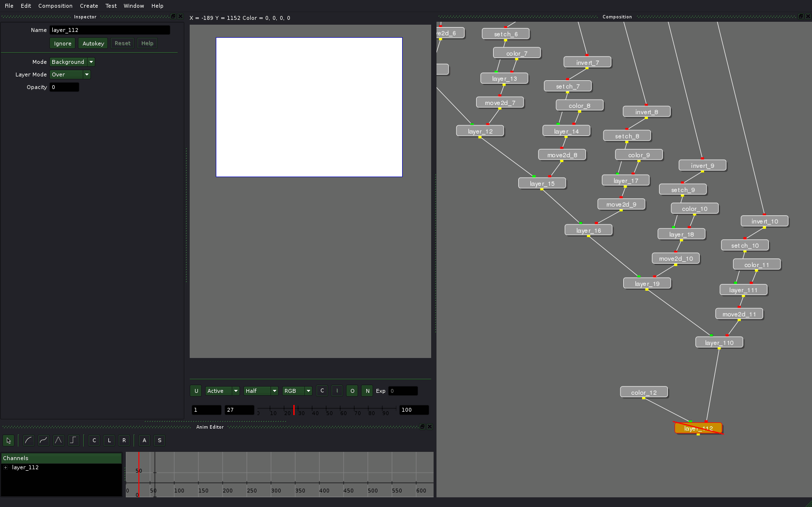
Task: Click the end frame field showing 100
Action: coord(414,410)
